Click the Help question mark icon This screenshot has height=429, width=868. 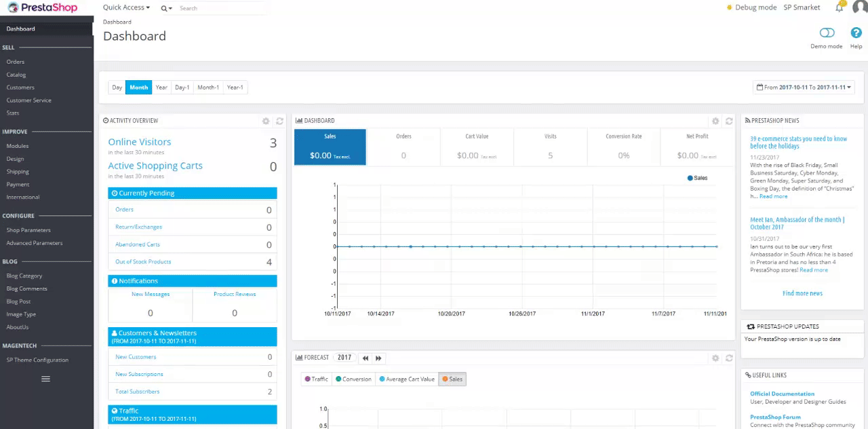(x=856, y=33)
